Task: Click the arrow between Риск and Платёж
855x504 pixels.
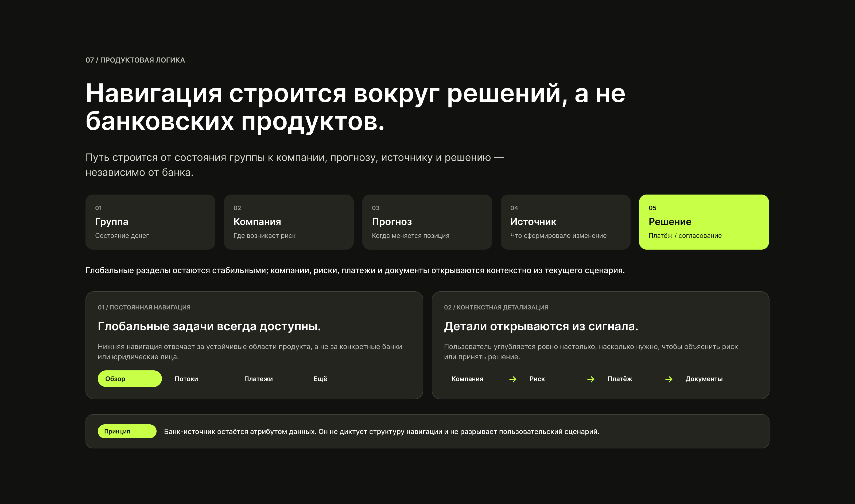Action: click(591, 379)
